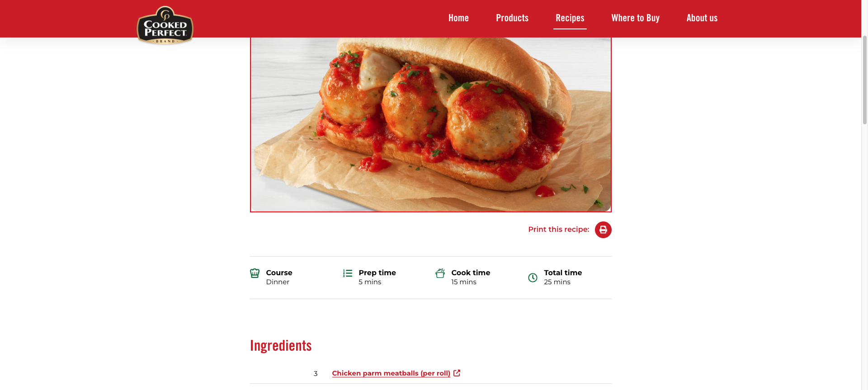Select the Recipes navigation tab
The height and width of the screenshot is (390, 868).
click(570, 18)
